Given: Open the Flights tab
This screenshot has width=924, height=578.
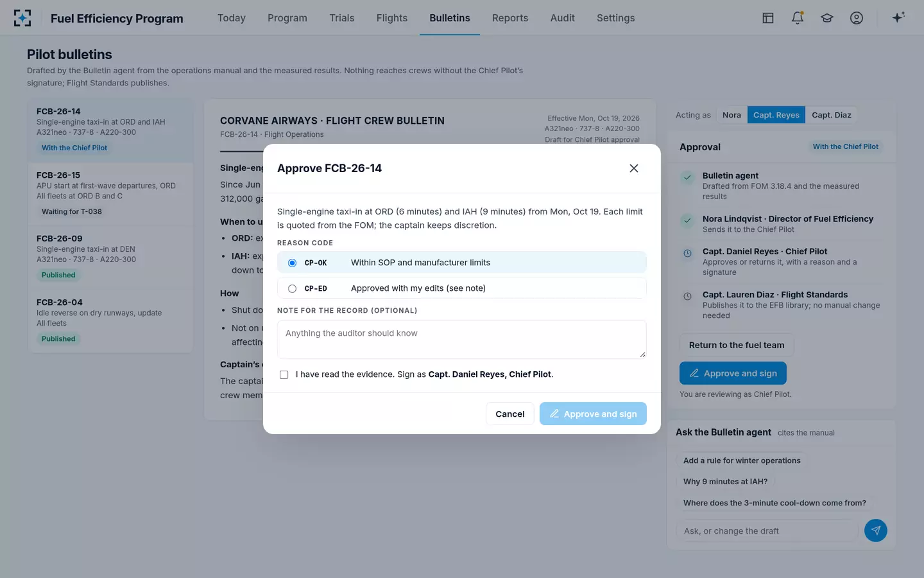Looking at the screenshot, I should click(392, 18).
